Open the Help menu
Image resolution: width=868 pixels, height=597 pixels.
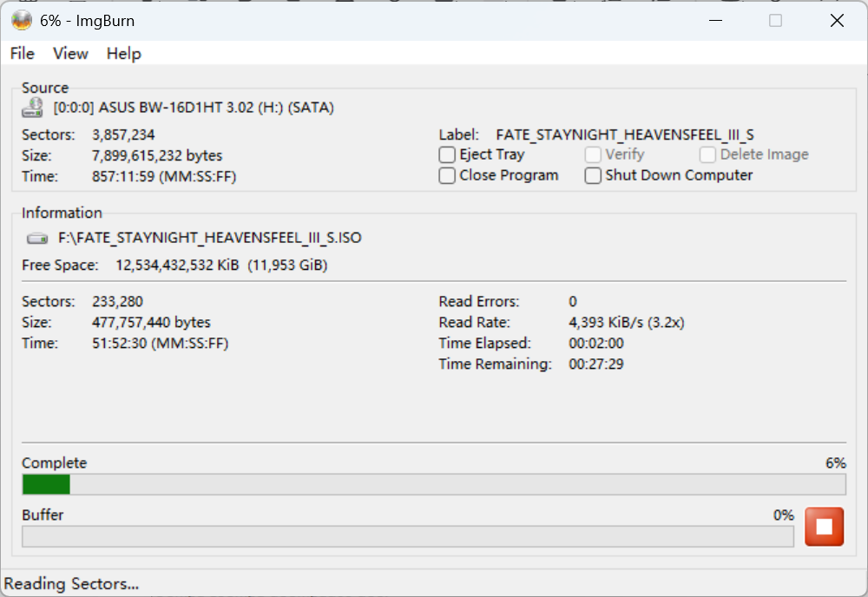[123, 54]
